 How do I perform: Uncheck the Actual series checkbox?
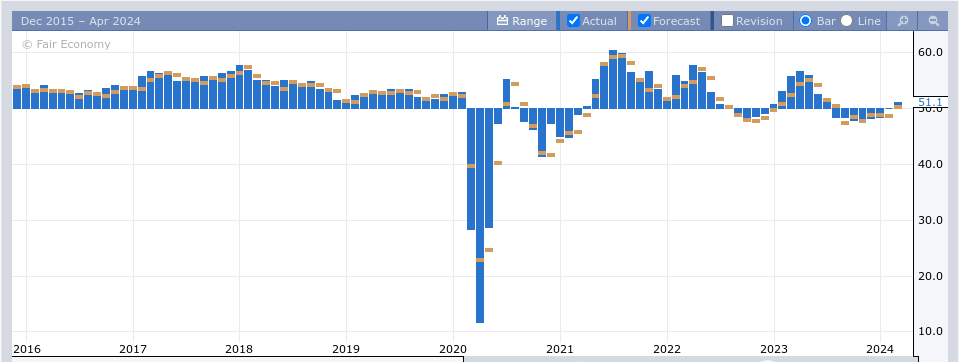click(x=573, y=21)
